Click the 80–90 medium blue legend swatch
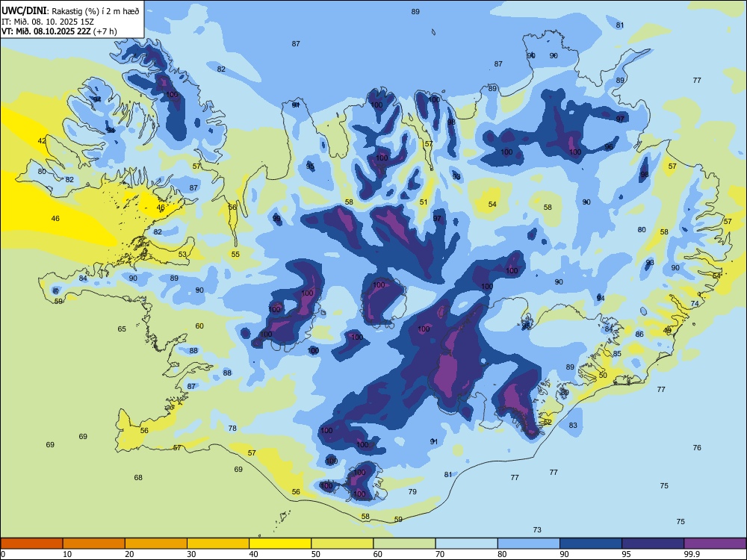 click(529, 544)
